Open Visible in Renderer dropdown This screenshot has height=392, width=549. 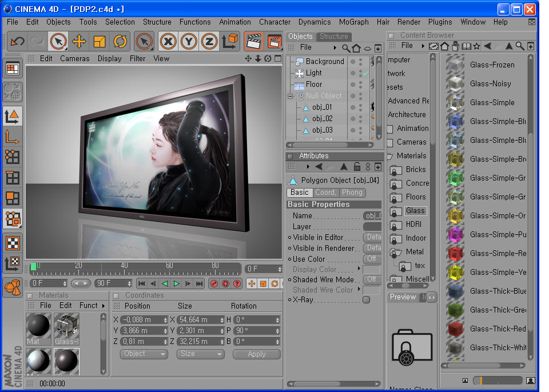[x=372, y=248]
